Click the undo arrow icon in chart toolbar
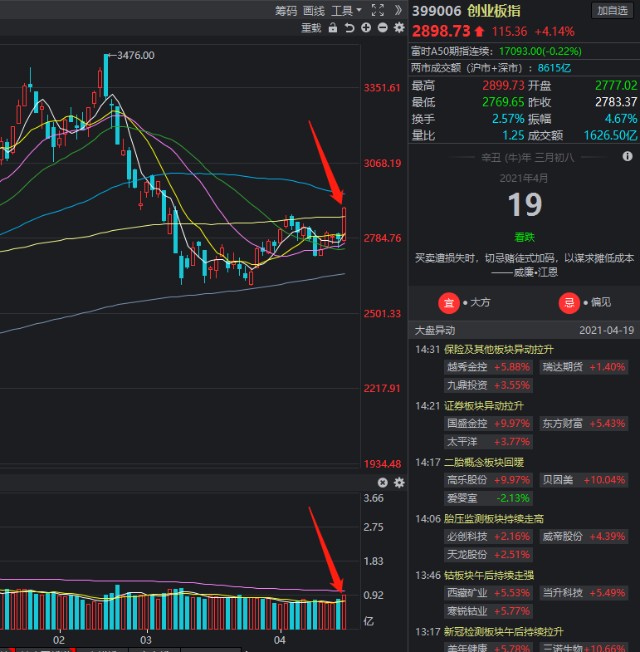Screen dimensions: 640x652 [x=349, y=28]
